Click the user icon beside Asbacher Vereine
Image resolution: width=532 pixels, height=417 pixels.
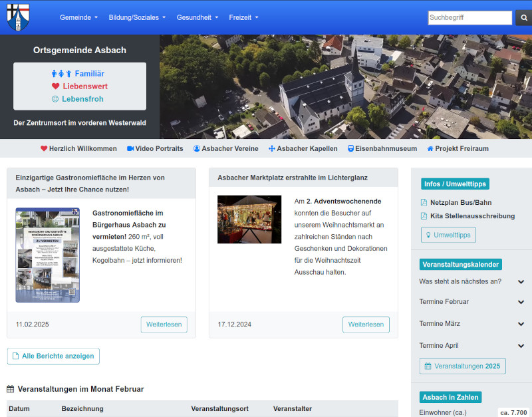pyautogui.click(x=197, y=149)
